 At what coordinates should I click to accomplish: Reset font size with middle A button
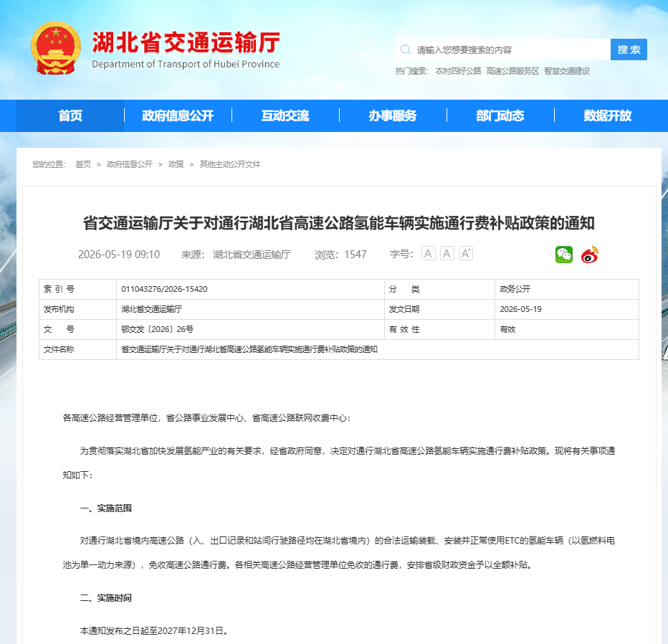click(447, 254)
